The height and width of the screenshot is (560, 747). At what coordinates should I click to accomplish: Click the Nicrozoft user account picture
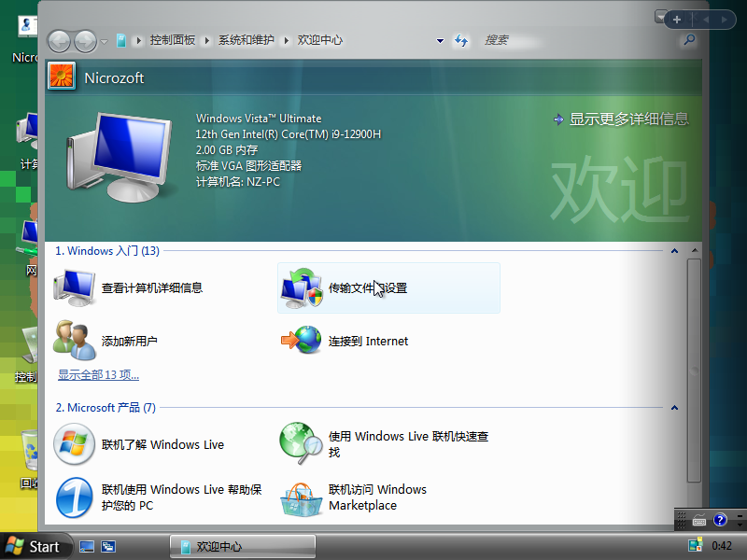point(62,77)
